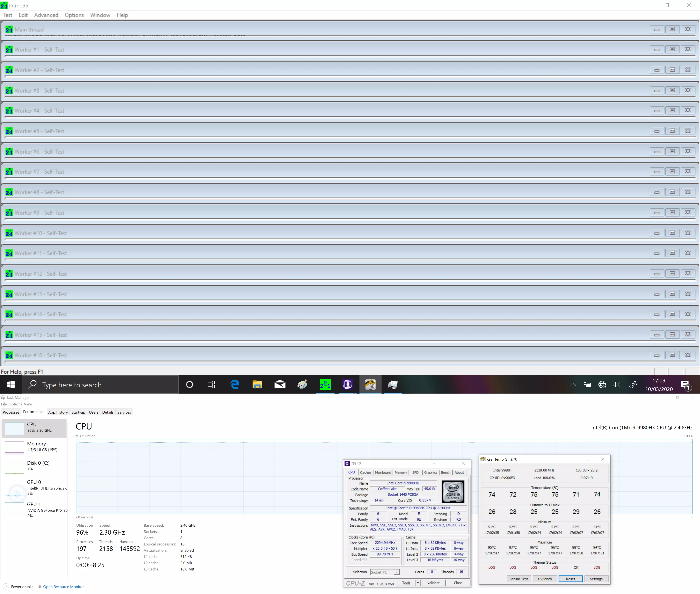Click the Intel Core i9 logo in CPU-Z

[453, 492]
